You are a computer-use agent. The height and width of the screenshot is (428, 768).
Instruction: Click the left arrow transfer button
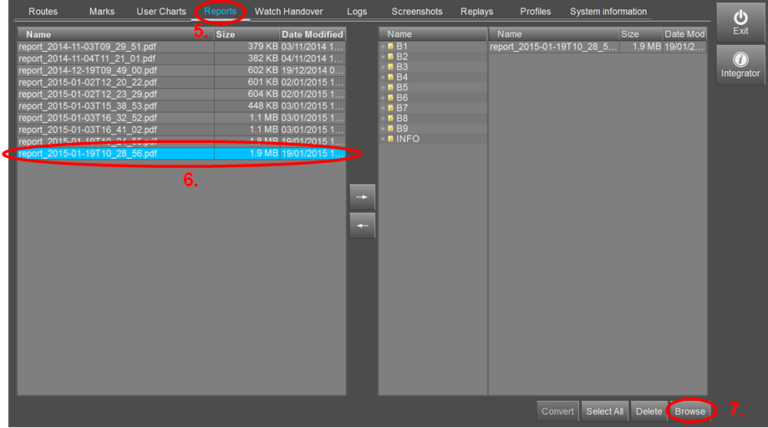pos(362,225)
